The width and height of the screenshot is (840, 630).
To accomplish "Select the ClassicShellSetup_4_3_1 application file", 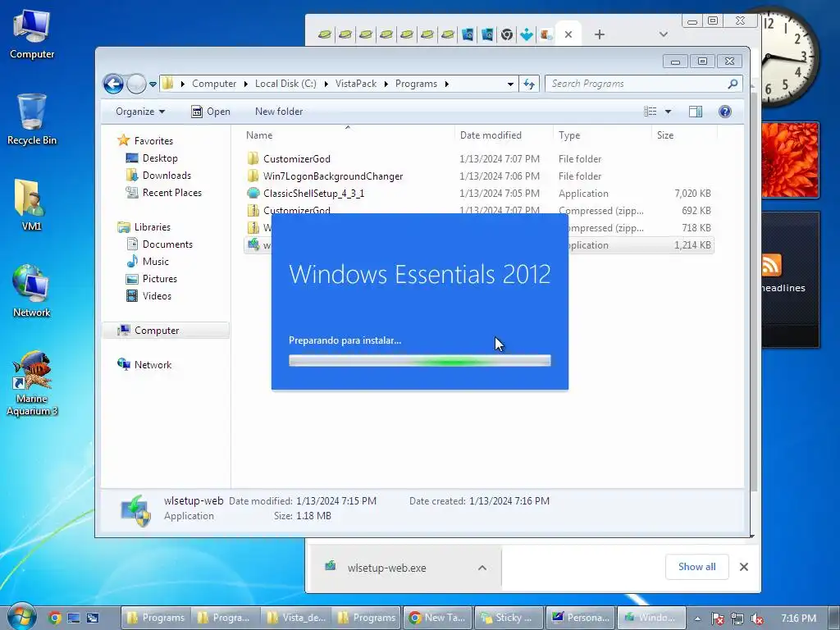I will click(x=313, y=194).
